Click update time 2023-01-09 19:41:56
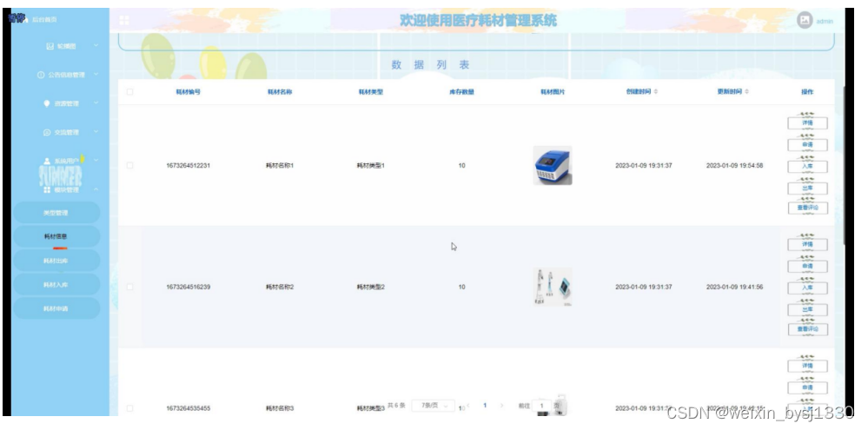 (x=734, y=287)
